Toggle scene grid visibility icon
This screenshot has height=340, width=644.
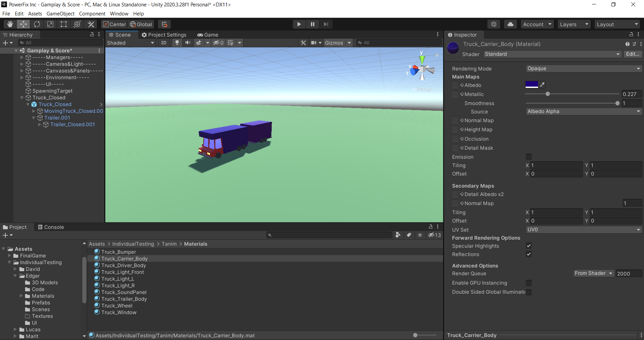230,43
